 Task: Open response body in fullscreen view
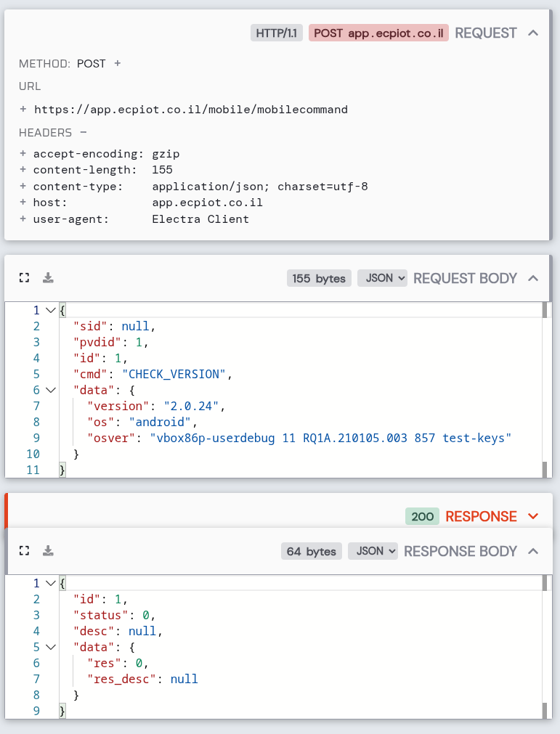[x=24, y=550]
